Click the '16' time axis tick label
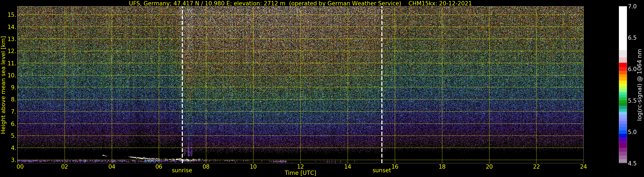 coord(395,167)
